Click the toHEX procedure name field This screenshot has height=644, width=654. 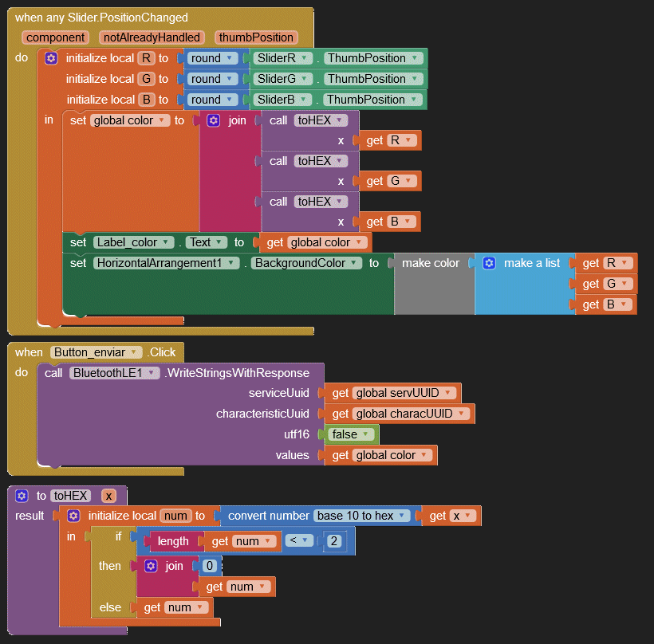73,495
